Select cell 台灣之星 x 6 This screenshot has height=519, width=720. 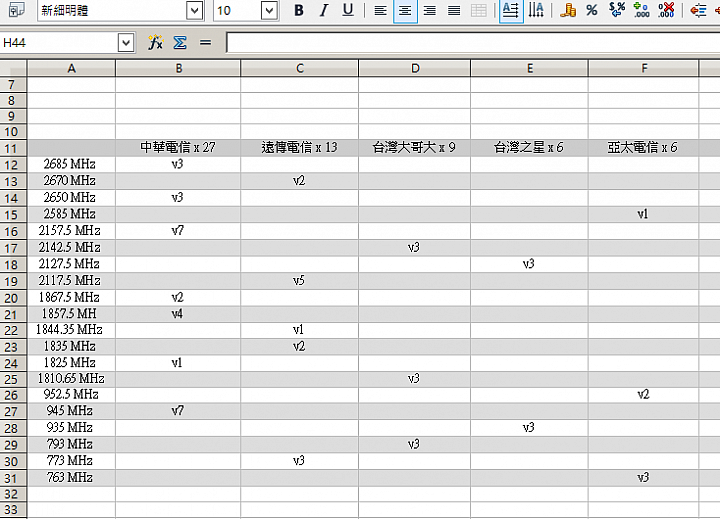pyautogui.click(x=529, y=147)
